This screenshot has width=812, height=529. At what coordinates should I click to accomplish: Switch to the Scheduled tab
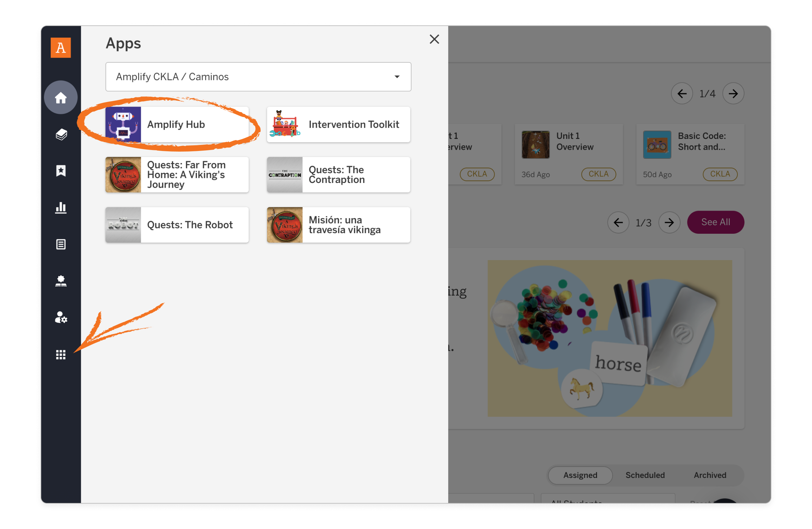point(645,475)
